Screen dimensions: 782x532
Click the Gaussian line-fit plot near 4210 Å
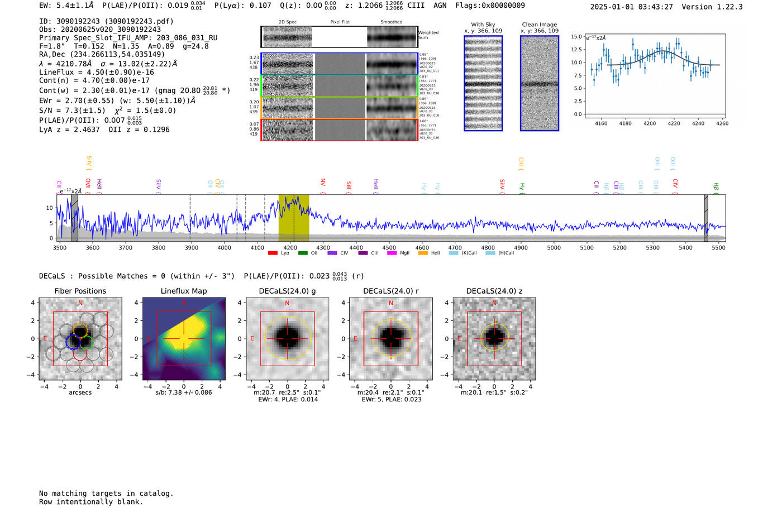pos(656,76)
